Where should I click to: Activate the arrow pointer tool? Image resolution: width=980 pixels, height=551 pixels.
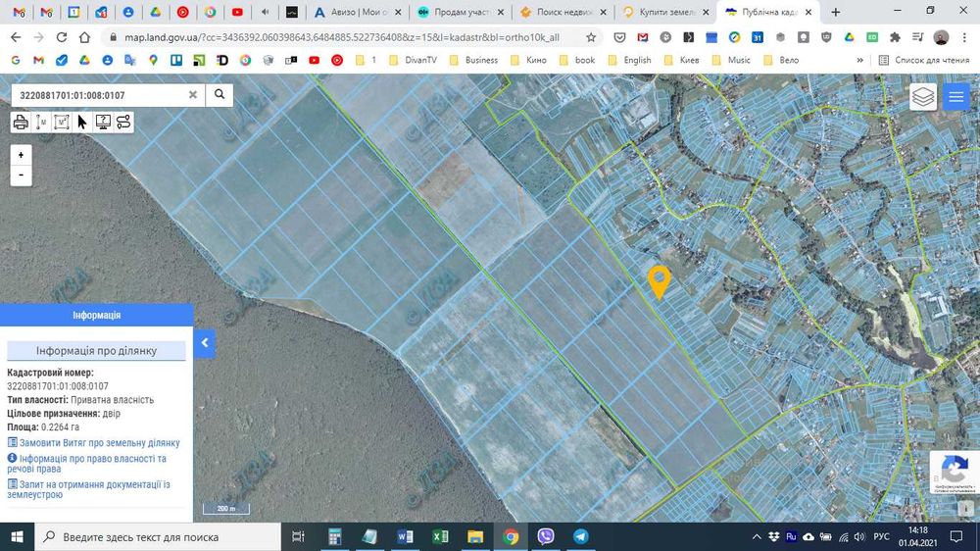point(82,123)
